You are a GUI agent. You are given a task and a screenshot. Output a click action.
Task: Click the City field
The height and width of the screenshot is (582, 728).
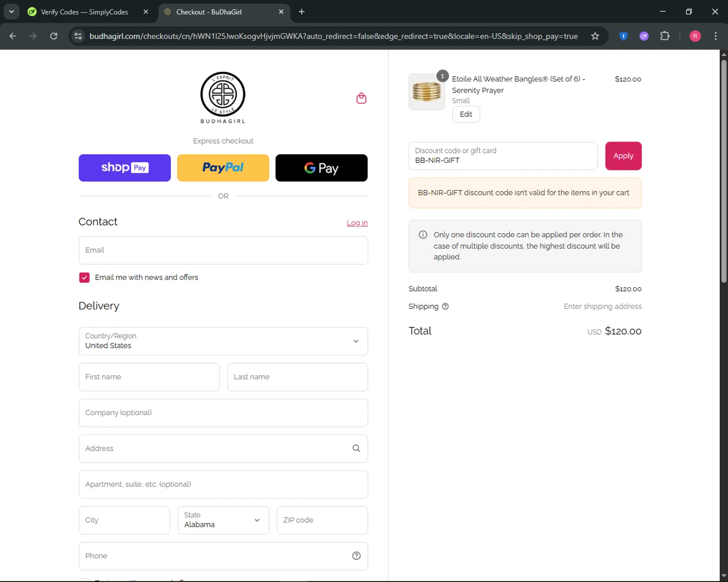(124, 520)
